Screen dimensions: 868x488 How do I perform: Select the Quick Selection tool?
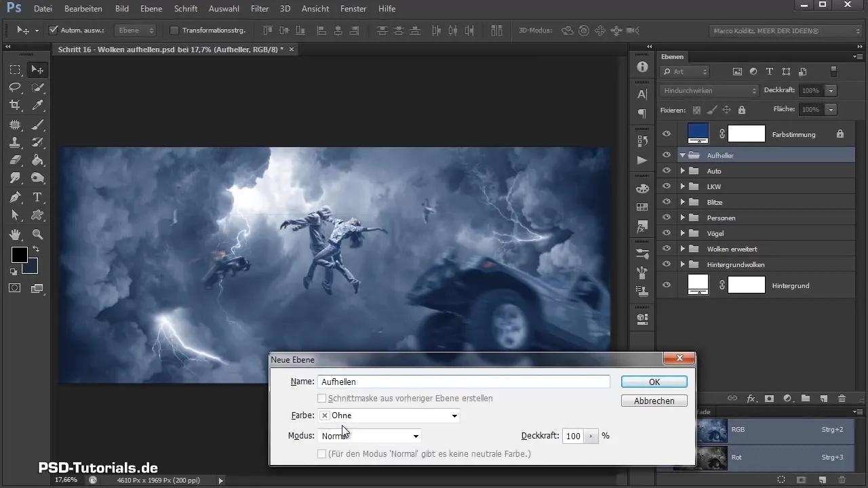(38, 87)
